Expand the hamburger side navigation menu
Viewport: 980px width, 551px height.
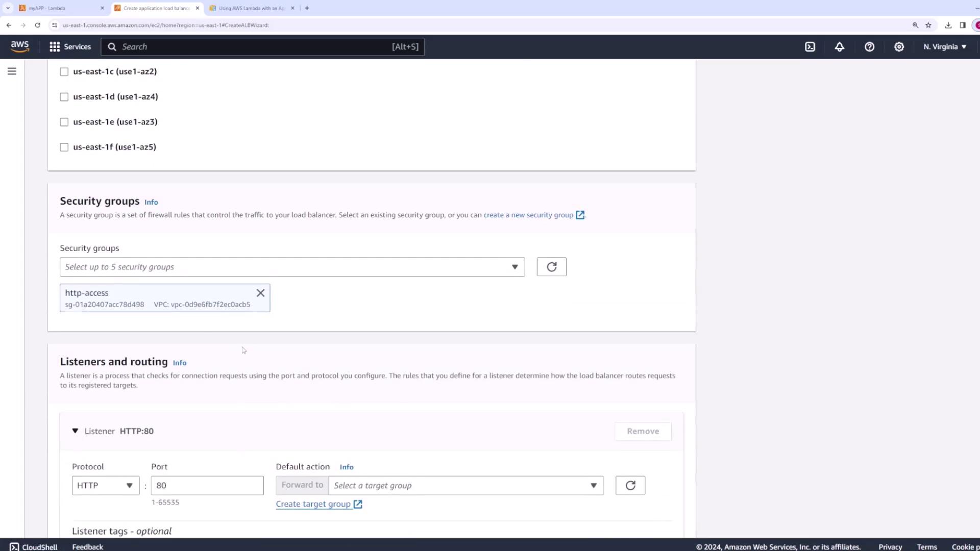tap(12, 71)
